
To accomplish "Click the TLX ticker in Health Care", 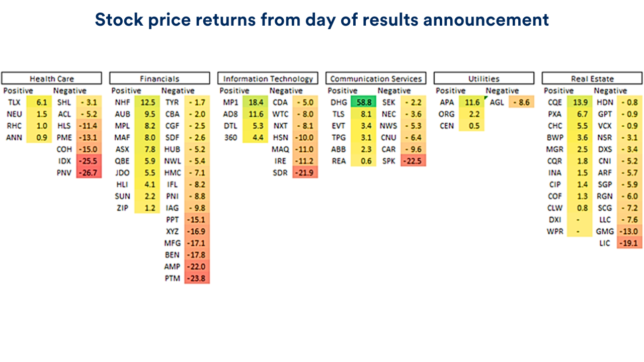I will [15, 102].
